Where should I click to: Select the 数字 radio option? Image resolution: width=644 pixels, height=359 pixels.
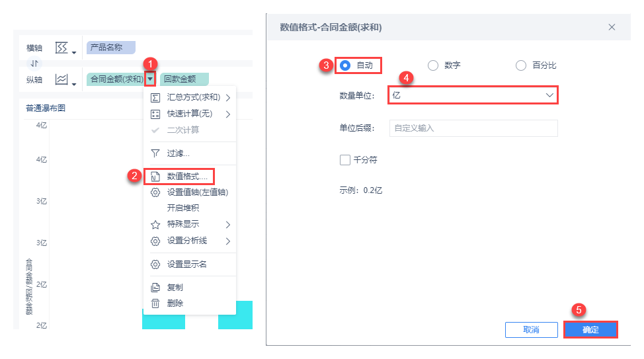[433, 65]
